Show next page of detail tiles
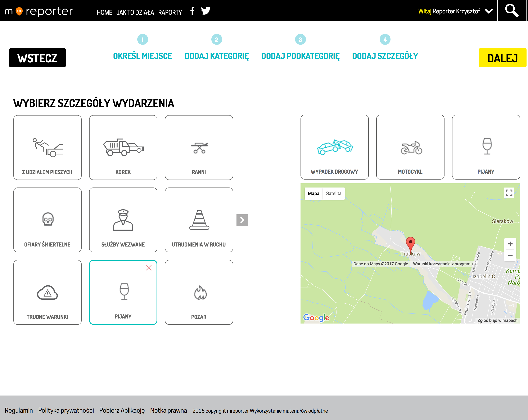This screenshot has width=528, height=420. pyautogui.click(x=242, y=220)
